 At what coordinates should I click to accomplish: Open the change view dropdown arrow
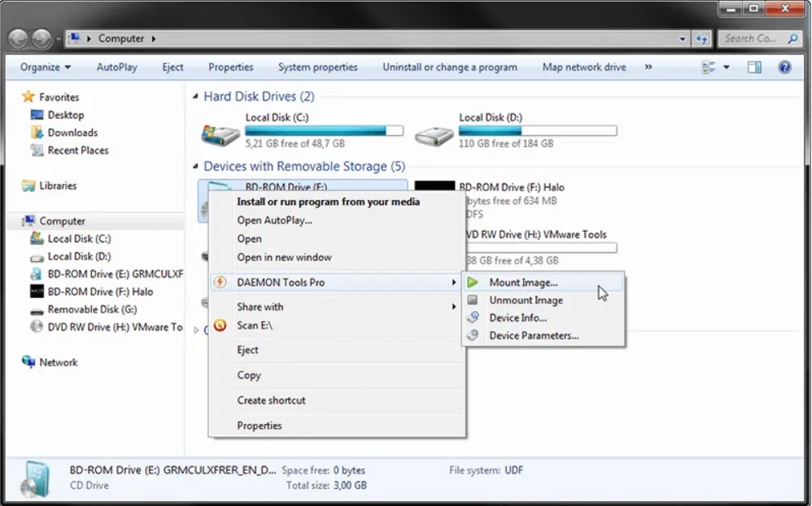[727, 68]
